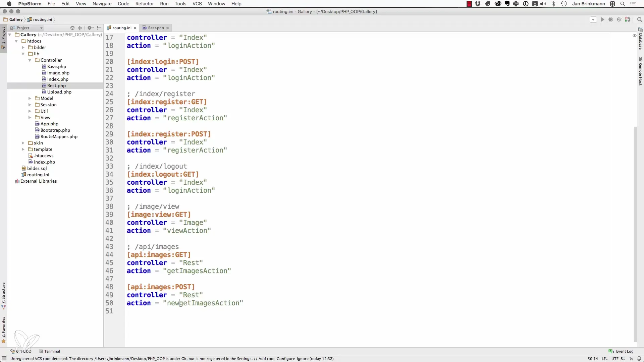Change LF line separator in status bar

(x=605, y=359)
